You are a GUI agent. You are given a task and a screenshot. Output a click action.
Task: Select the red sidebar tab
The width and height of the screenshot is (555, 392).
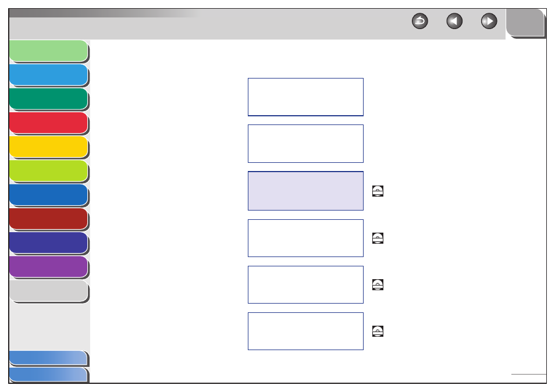coord(48,123)
